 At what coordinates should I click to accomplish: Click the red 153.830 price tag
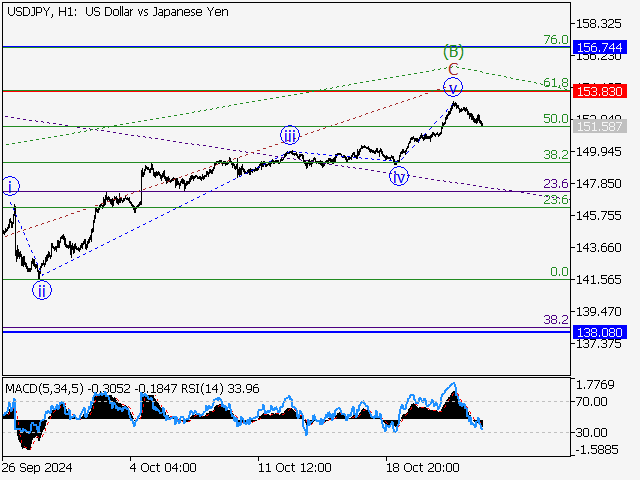tap(600, 91)
